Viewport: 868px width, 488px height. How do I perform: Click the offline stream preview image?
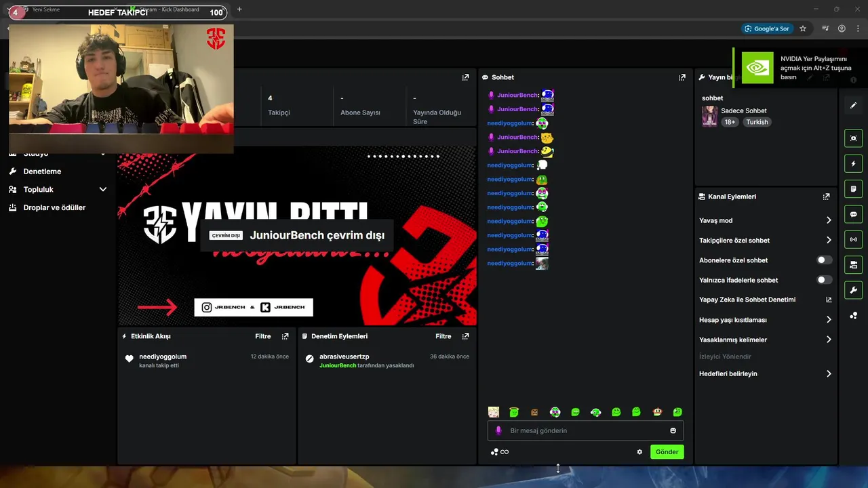[297, 236]
